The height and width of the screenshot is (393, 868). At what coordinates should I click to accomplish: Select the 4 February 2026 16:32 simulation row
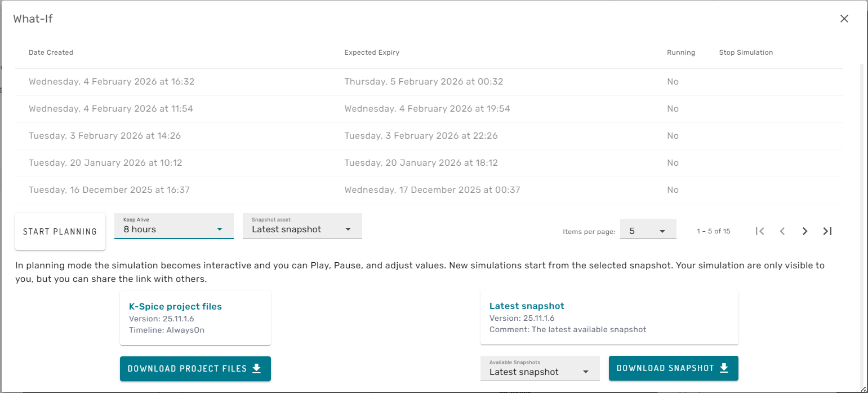tap(112, 82)
